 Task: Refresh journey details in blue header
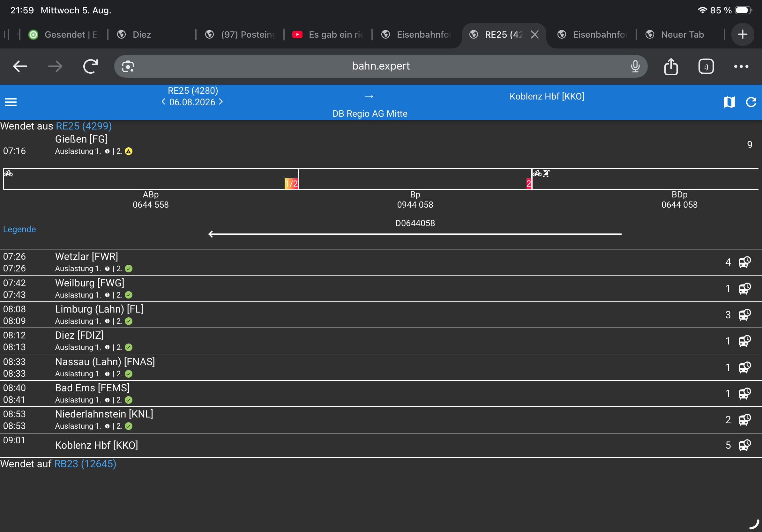[751, 102]
